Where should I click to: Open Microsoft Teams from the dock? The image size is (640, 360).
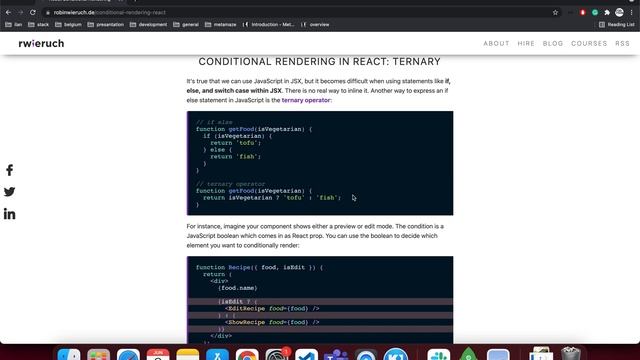tap(336, 354)
